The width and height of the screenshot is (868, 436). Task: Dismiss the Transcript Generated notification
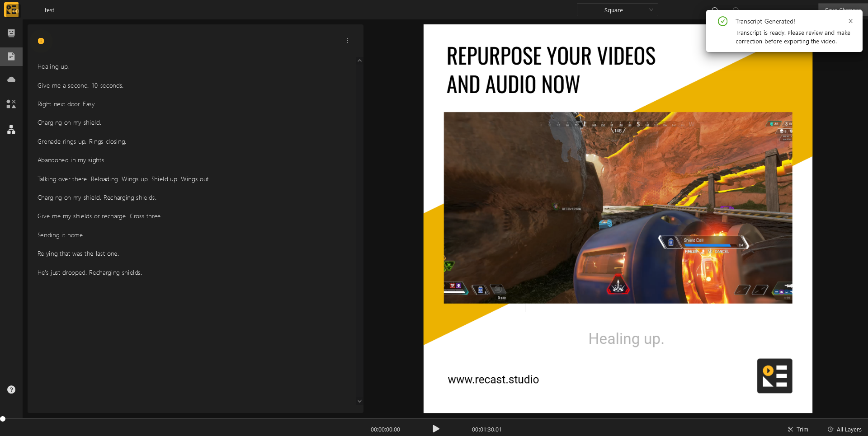[850, 21]
